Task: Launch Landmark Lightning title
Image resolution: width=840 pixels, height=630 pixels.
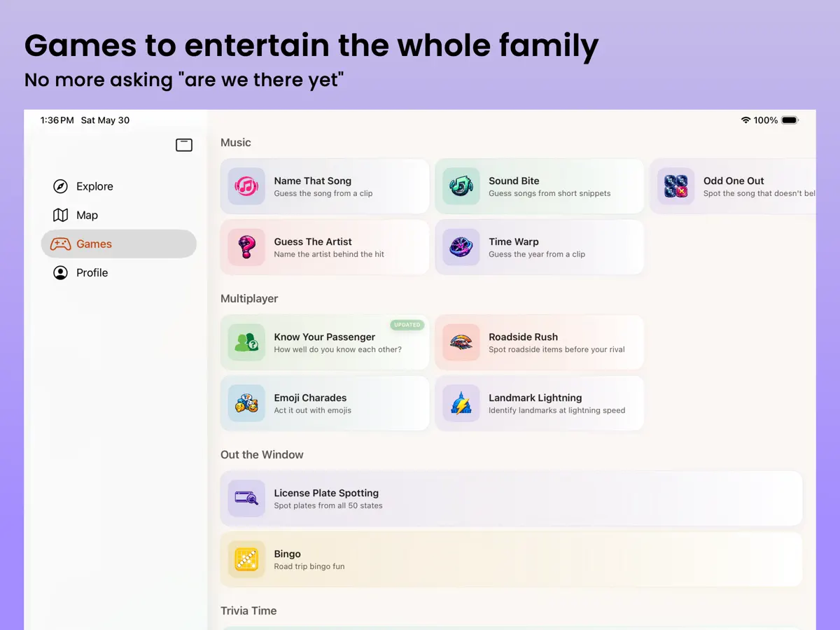Action: click(x=535, y=398)
